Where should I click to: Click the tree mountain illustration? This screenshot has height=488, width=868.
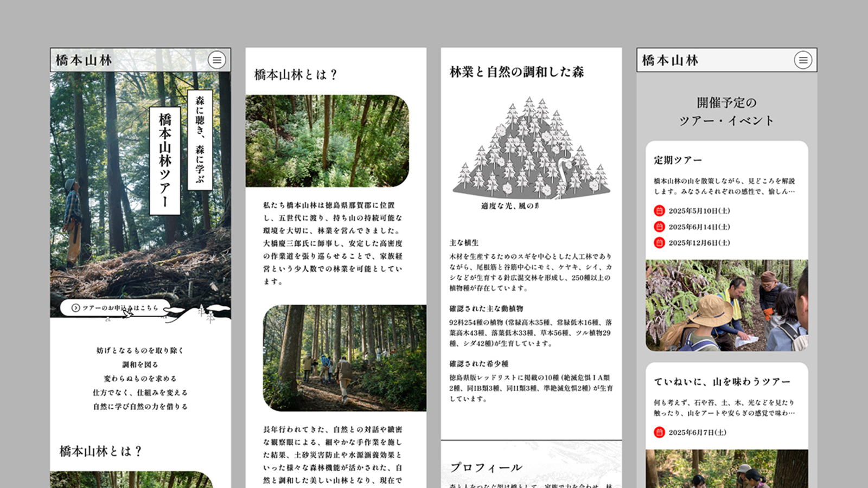(x=531, y=147)
